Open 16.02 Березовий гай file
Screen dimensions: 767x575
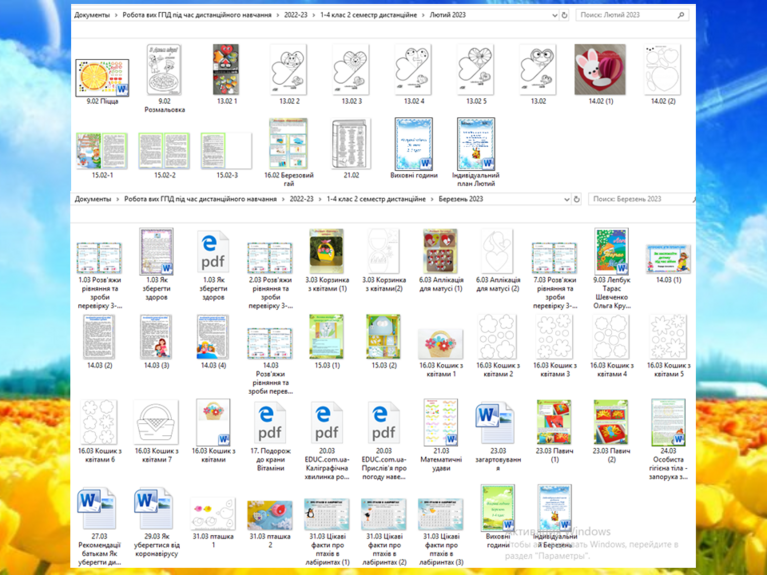coord(289,143)
